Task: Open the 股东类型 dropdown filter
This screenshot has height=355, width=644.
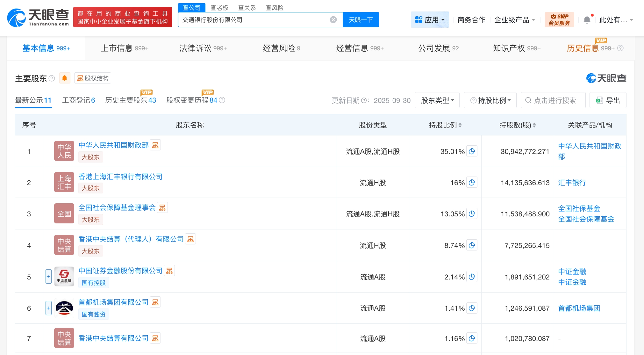Action: pyautogui.click(x=437, y=100)
